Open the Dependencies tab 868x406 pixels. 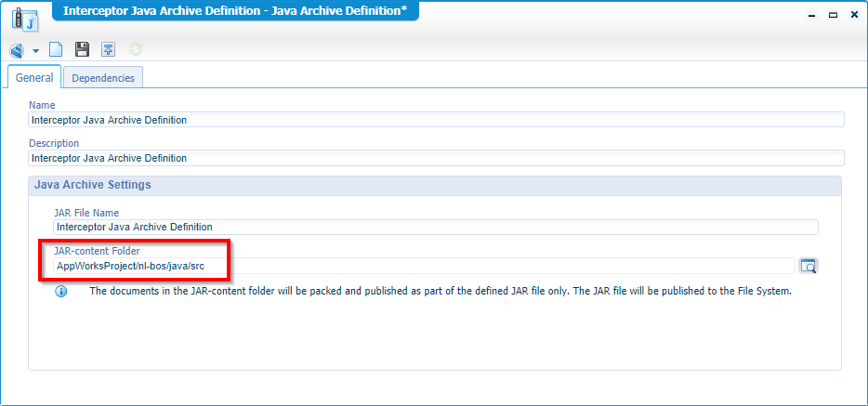click(103, 78)
